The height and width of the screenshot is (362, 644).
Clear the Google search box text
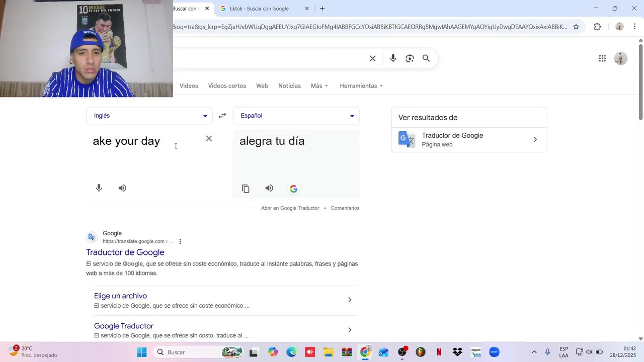point(372,58)
